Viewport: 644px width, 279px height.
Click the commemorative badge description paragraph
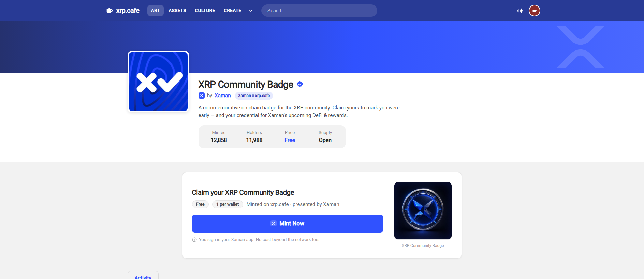tap(299, 112)
